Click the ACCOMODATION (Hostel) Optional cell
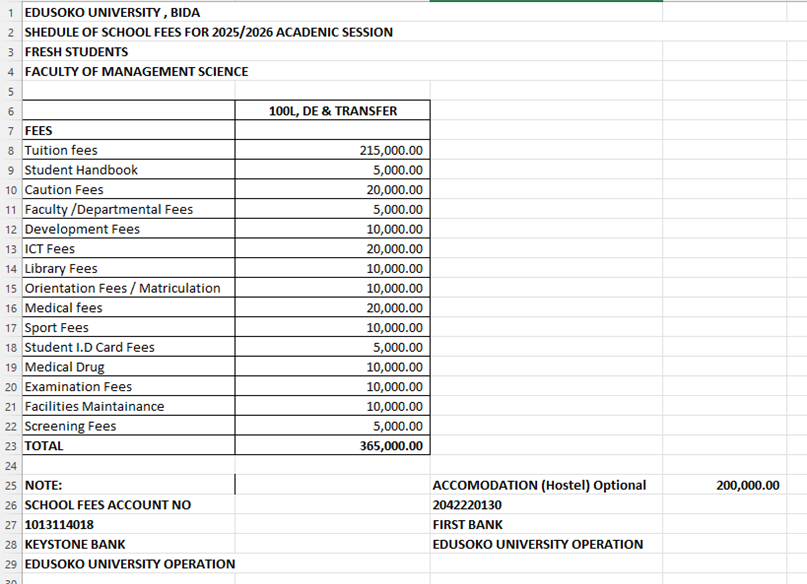 pos(539,485)
